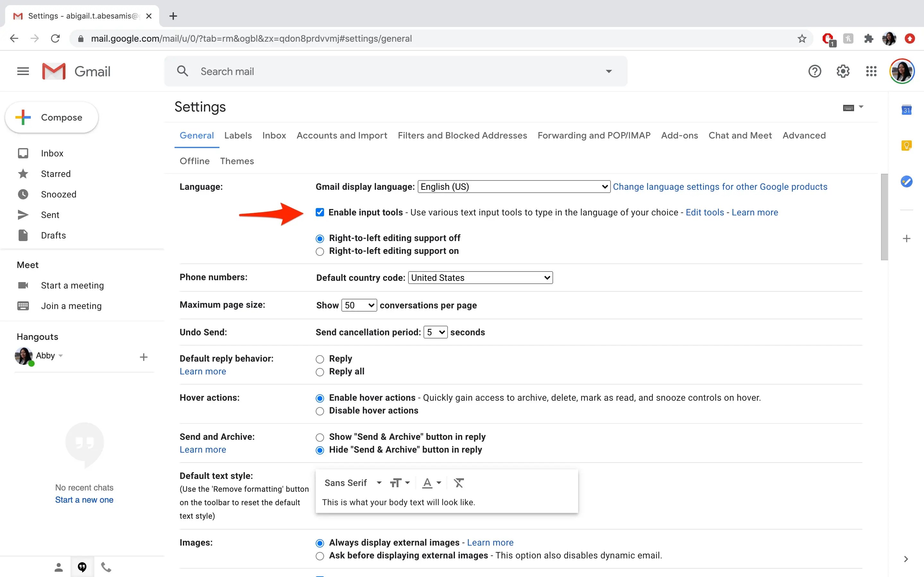Open Gmail display language dropdown

[x=514, y=187]
